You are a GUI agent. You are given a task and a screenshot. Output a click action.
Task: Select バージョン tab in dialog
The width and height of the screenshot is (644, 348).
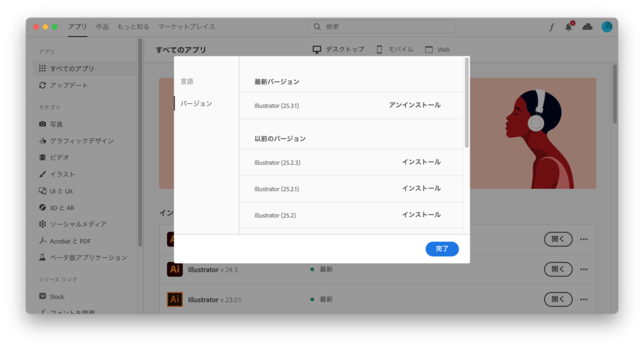click(196, 103)
